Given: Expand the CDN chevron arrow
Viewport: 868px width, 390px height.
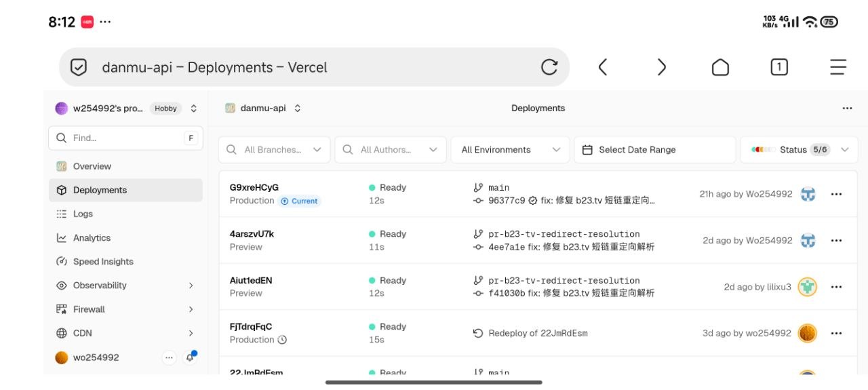Looking at the screenshot, I should (x=191, y=333).
